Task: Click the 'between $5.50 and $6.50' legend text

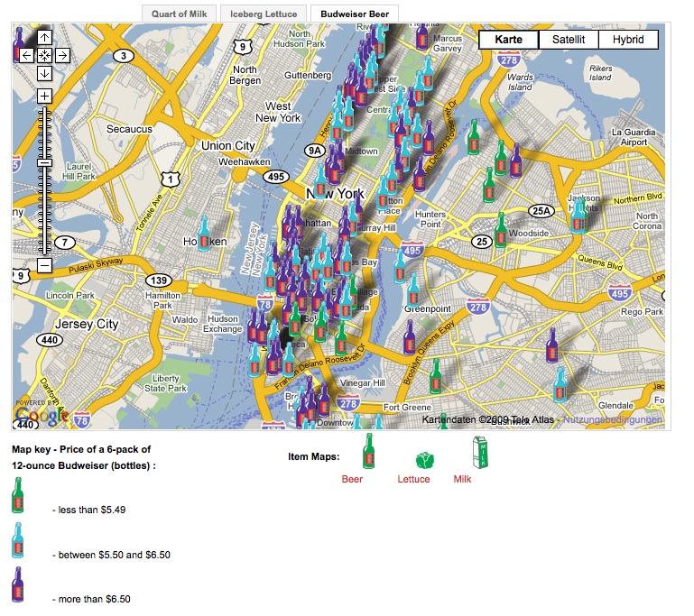Action: tap(115, 555)
